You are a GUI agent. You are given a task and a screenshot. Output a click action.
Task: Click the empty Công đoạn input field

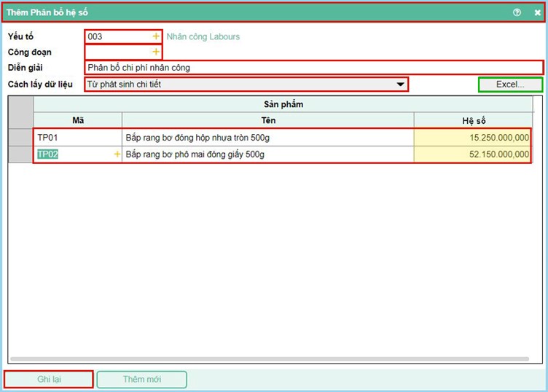click(117, 52)
